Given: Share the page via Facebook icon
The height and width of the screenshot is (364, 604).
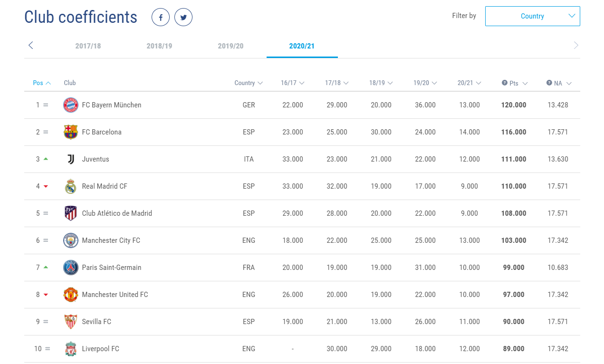Looking at the screenshot, I should tap(161, 18).
